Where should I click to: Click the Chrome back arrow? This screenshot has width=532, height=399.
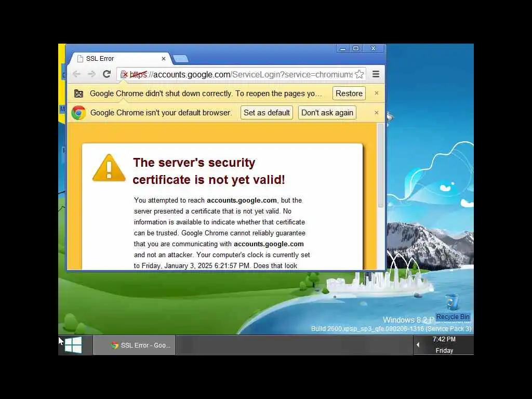[77, 74]
